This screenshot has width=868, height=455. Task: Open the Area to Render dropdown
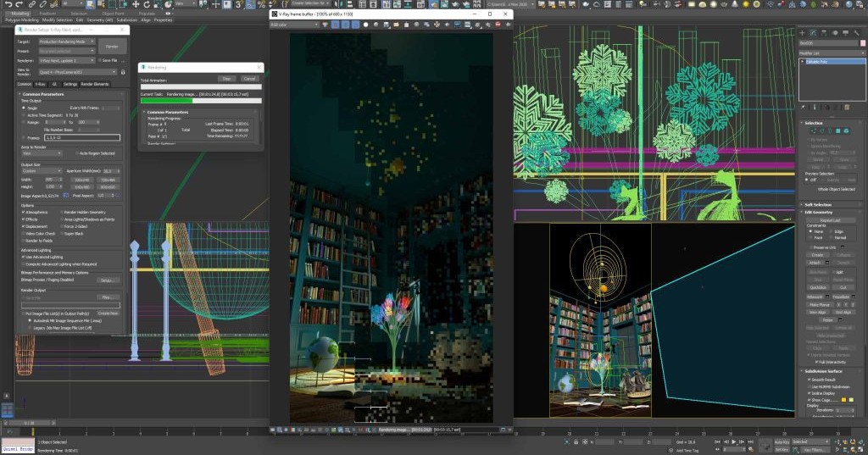pyautogui.click(x=42, y=153)
